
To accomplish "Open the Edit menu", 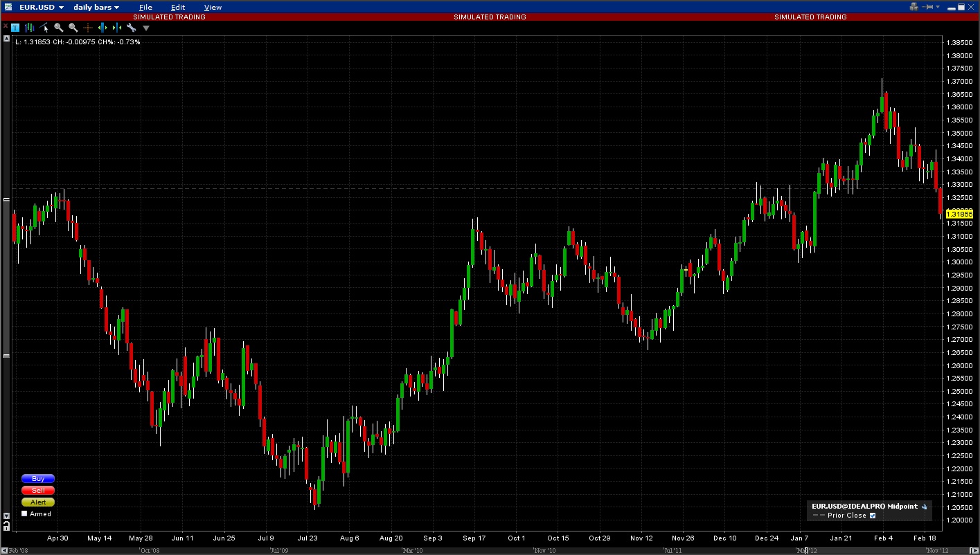I will (178, 7).
